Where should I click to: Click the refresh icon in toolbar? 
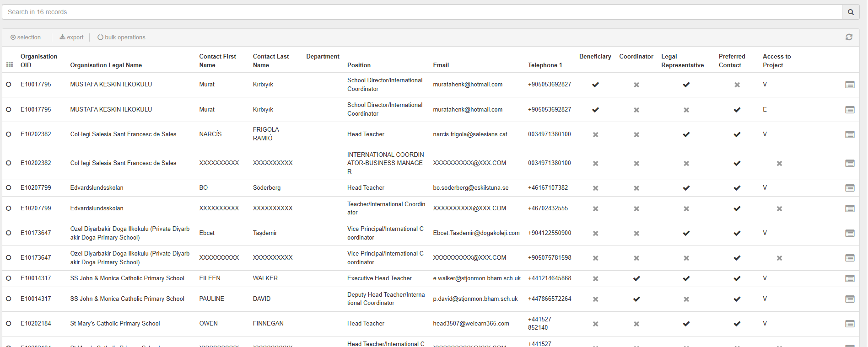(849, 37)
